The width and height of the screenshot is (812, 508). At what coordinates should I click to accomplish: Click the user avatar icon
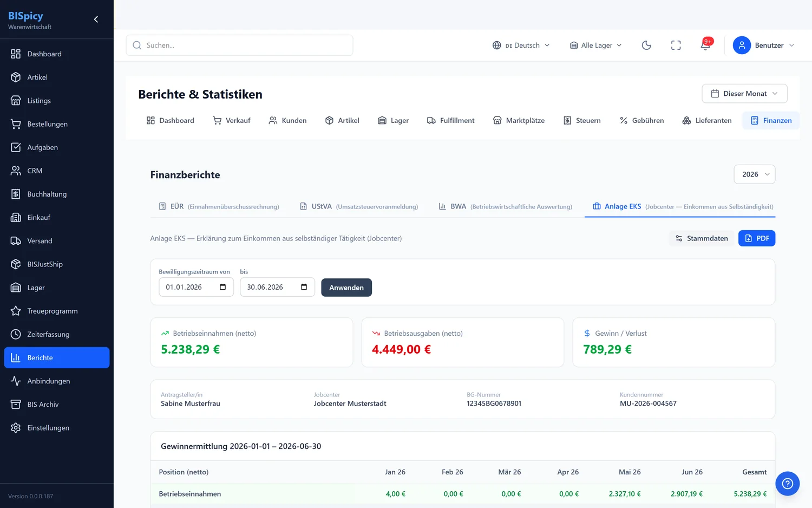(742, 45)
